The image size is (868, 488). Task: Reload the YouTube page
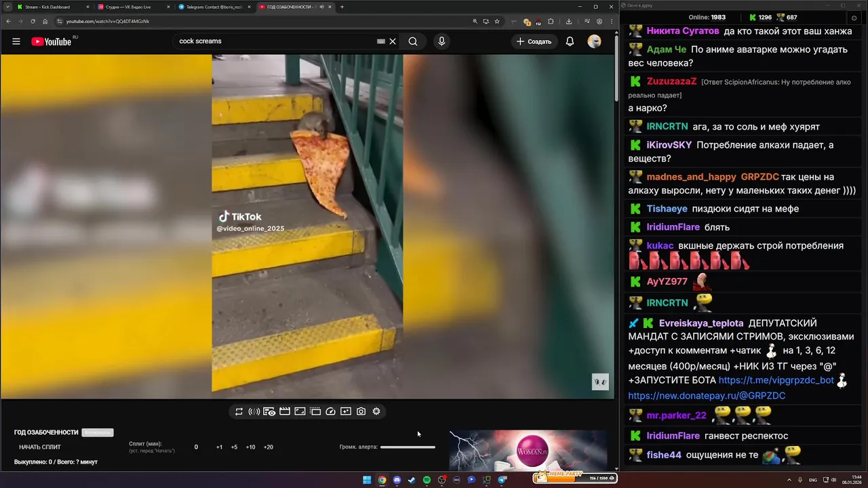(x=33, y=21)
